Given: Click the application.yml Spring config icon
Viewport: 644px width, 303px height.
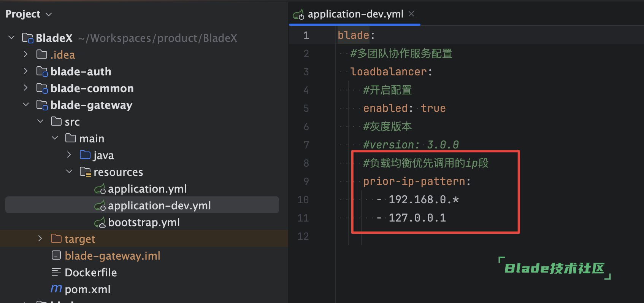Looking at the screenshot, I should 100,189.
